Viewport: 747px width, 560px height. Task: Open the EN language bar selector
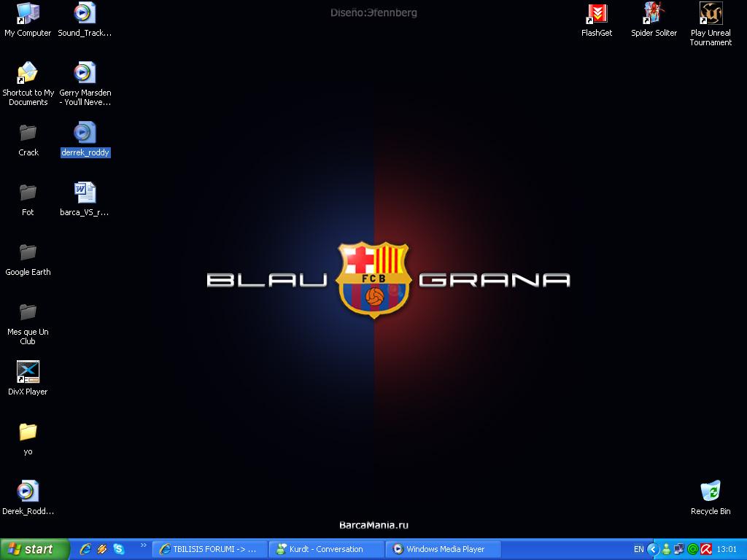pyautogui.click(x=639, y=550)
